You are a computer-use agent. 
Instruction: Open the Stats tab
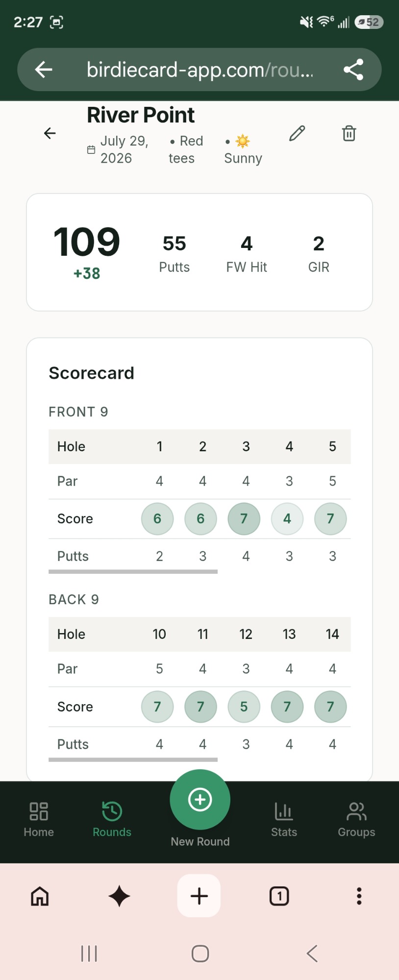point(284,819)
